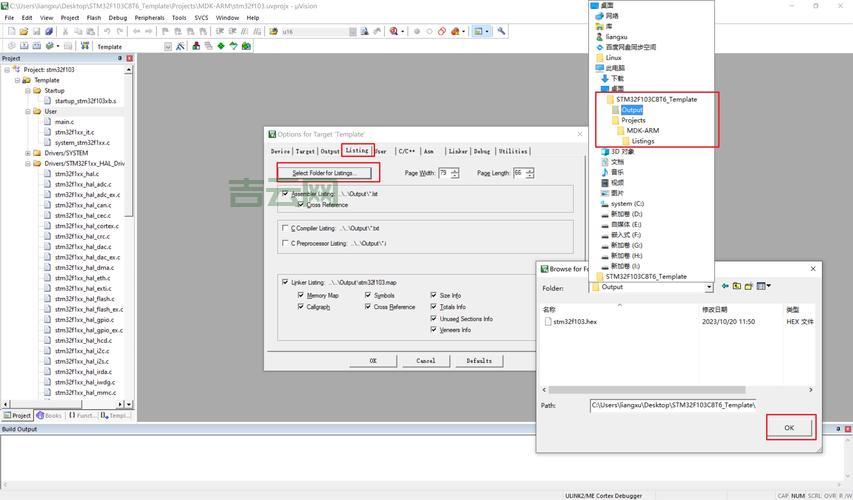Create new folder via Browse dialog icon
Viewport: 853px width, 500px height.
[749, 286]
